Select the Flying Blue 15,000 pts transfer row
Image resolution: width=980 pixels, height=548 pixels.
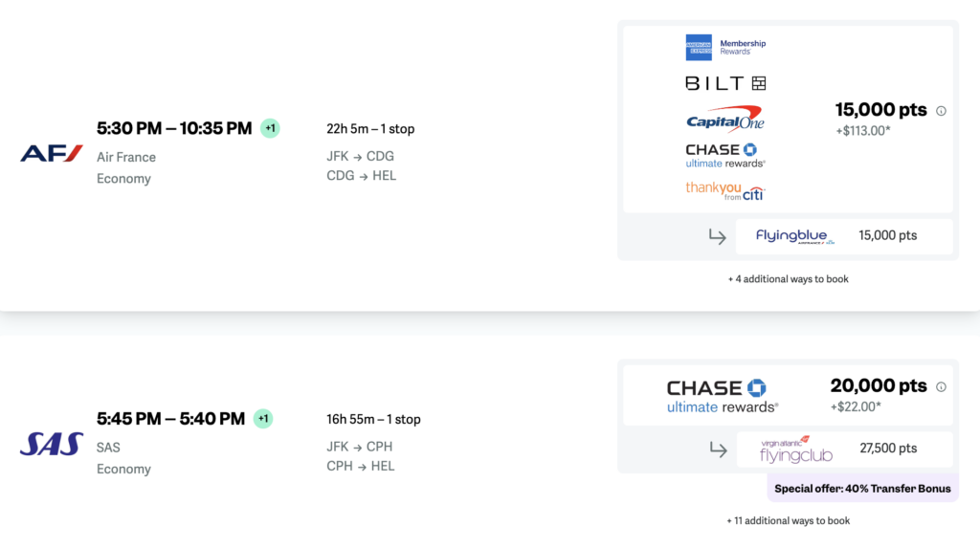click(x=844, y=236)
